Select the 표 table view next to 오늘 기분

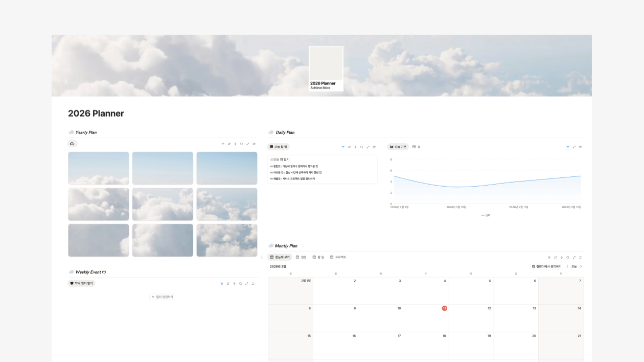coord(416,147)
